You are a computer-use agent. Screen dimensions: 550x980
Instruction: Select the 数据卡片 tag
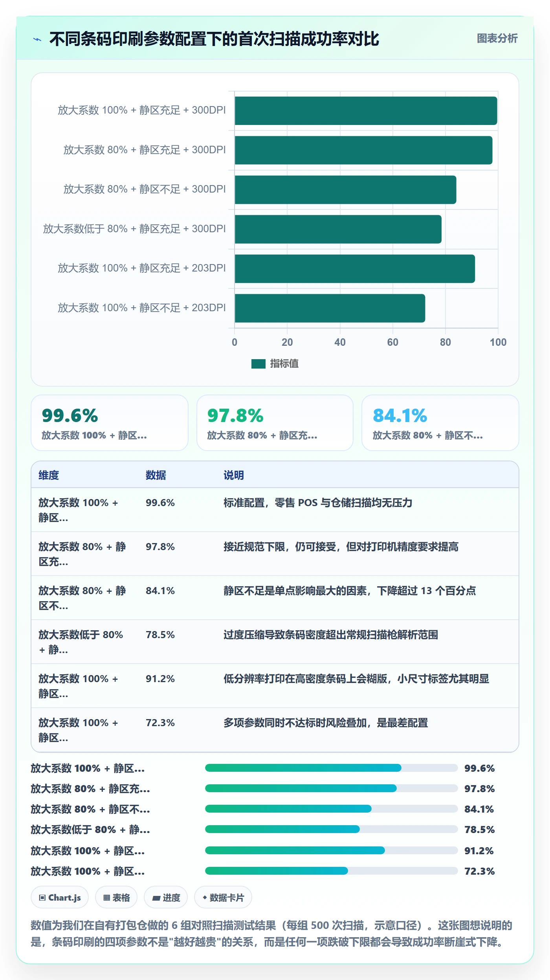[x=223, y=897]
